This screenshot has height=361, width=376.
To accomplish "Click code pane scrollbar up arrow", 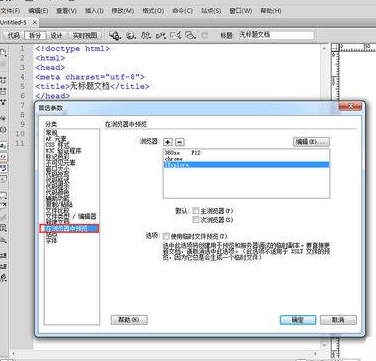I will coord(324,49).
